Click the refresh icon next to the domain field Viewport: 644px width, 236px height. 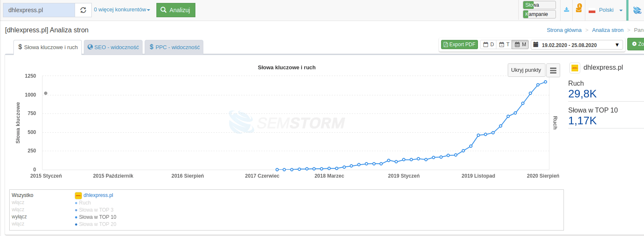pos(83,10)
